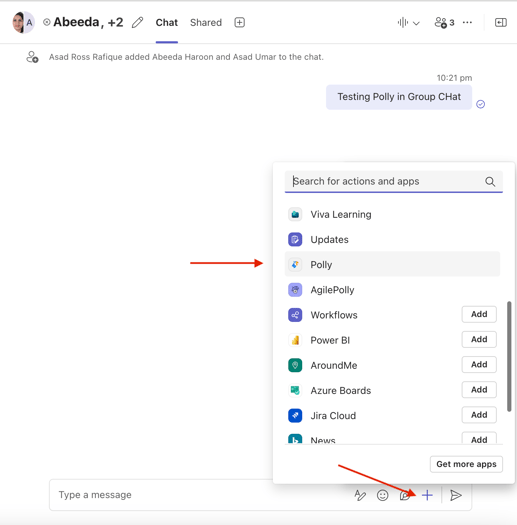This screenshot has width=517, height=525.
Task: Click the message sent status check icon
Action: 481,104
